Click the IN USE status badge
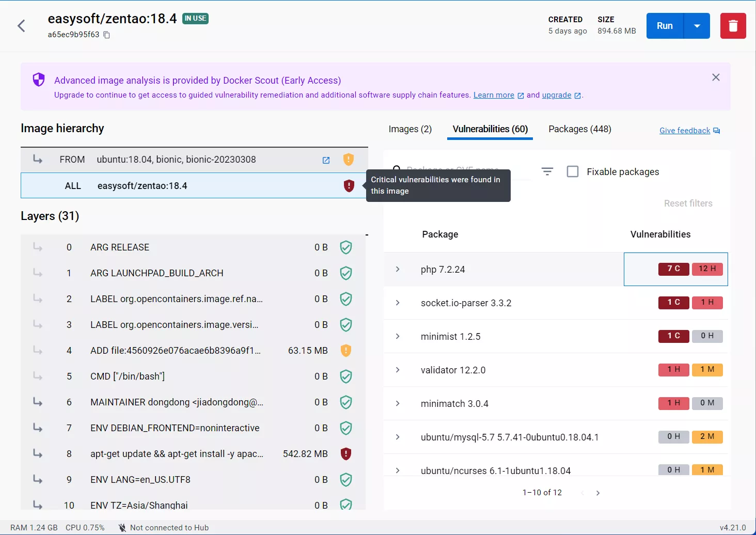756x535 pixels. (x=195, y=19)
